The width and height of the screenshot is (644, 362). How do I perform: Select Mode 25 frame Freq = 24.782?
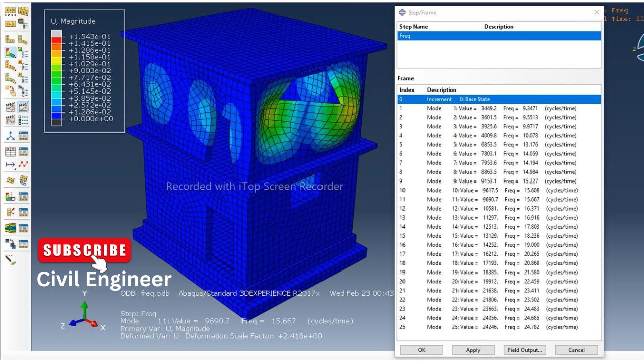point(499,327)
